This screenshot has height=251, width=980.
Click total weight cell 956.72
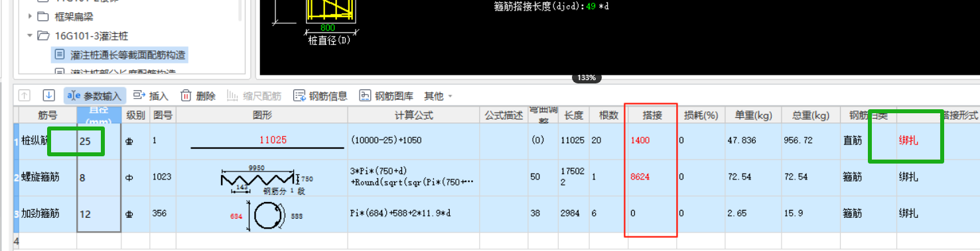(x=811, y=140)
